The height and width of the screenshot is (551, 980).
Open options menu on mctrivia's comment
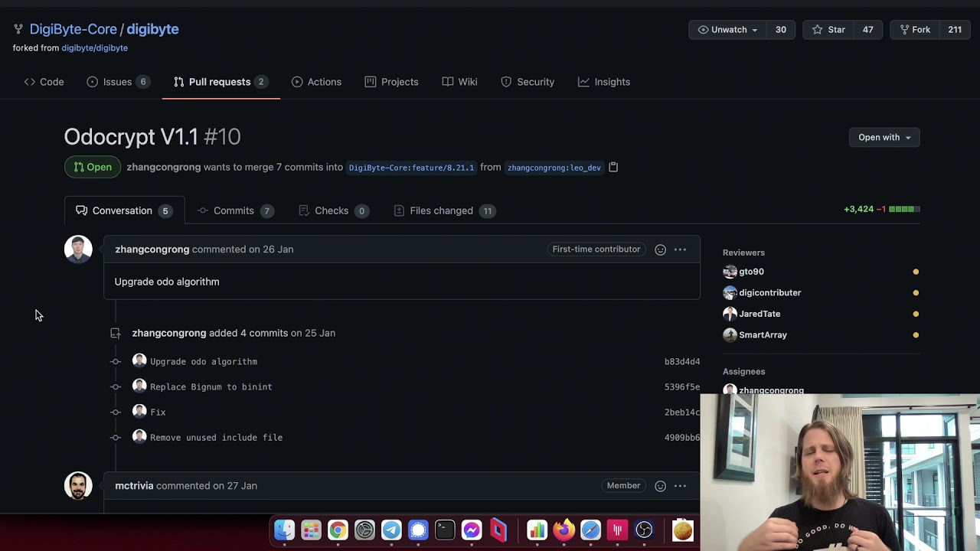pos(680,486)
